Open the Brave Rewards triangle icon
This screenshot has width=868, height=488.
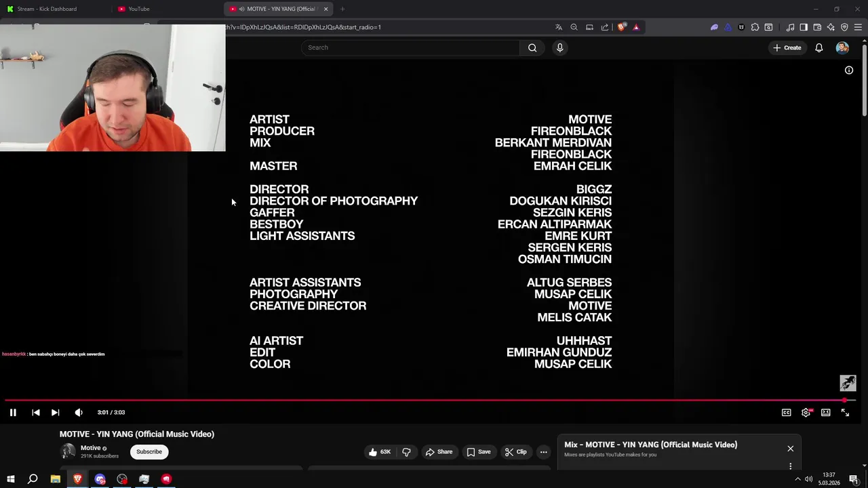tap(636, 27)
